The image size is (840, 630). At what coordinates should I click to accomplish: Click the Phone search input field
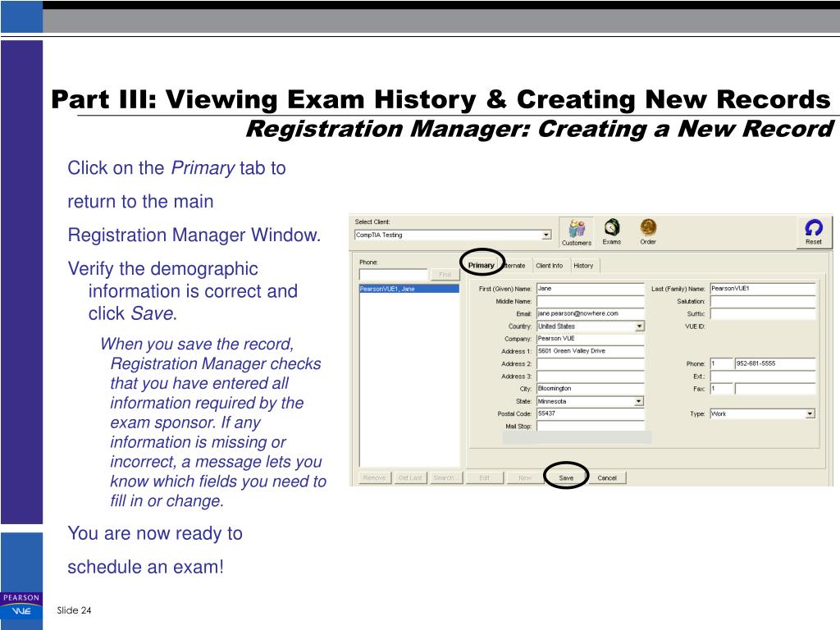pyautogui.click(x=394, y=274)
